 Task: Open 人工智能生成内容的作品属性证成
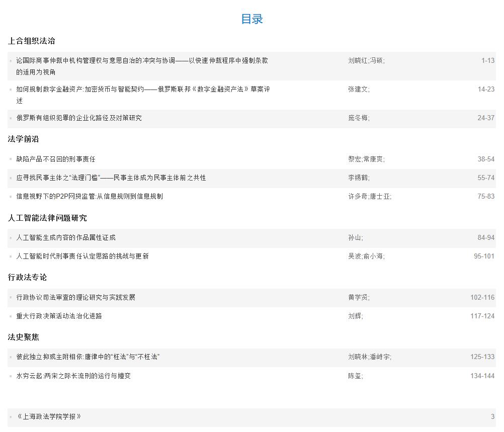click(x=66, y=238)
